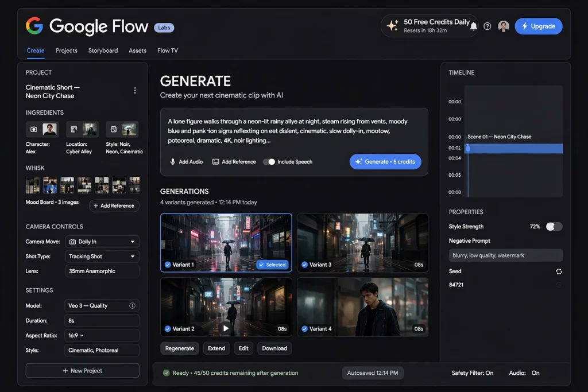Click the Duration 8s field
Image resolution: width=588 pixels, height=392 pixels.
[x=102, y=320]
